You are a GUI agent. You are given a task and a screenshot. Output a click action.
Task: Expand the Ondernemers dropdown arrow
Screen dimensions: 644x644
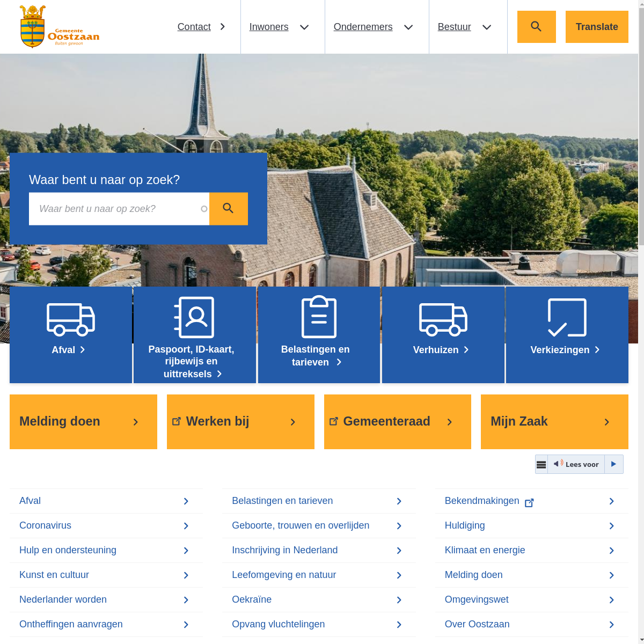[x=408, y=27]
